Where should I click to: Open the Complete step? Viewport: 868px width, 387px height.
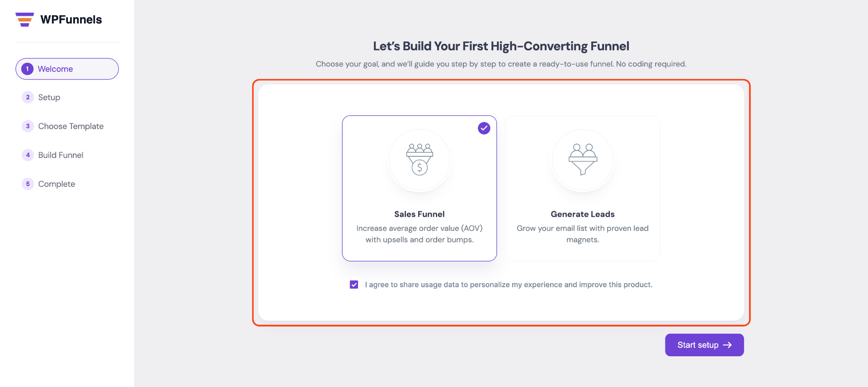pos(56,184)
